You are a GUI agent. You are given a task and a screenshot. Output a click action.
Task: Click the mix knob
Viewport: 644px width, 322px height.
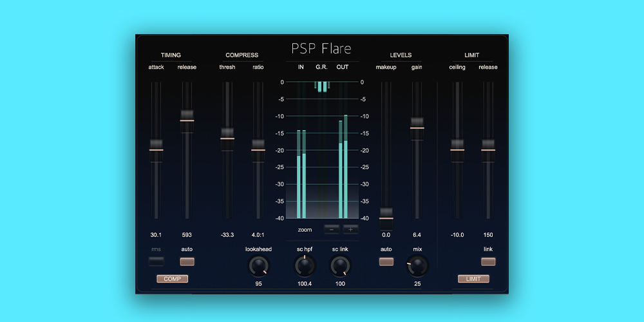[x=417, y=265]
